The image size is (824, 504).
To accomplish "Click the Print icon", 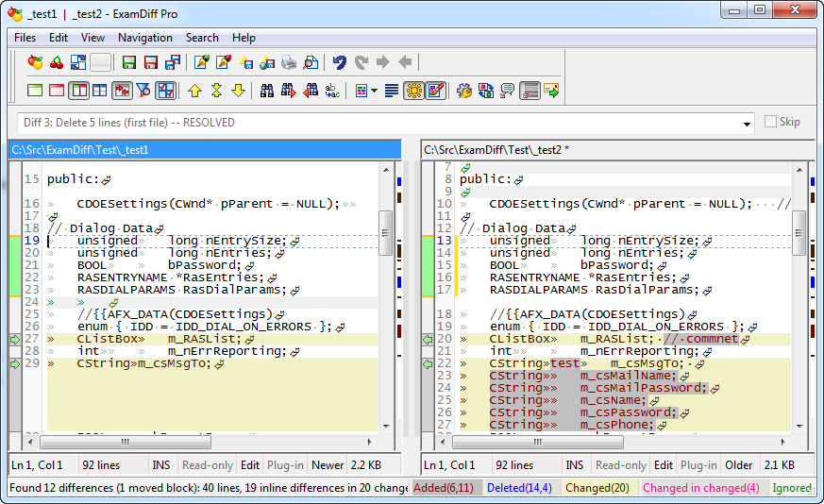I will coord(289,62).
